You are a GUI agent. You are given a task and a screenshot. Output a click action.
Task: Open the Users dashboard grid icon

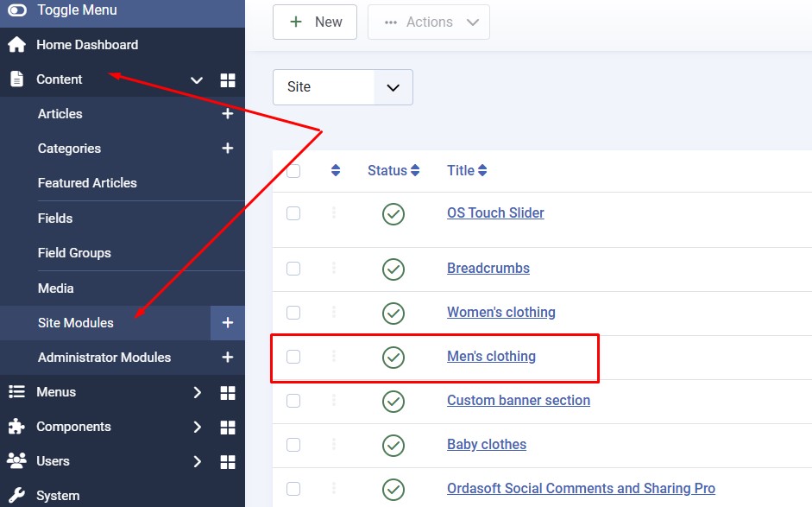(x=228, y=462)
